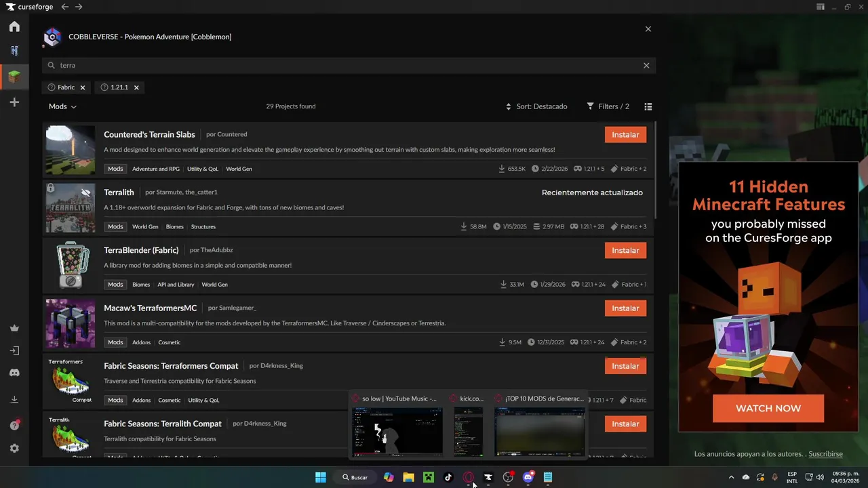868x488 pixels.
Task: Open the Minecraft creeper taskbar icon
Action: point(429,477)
